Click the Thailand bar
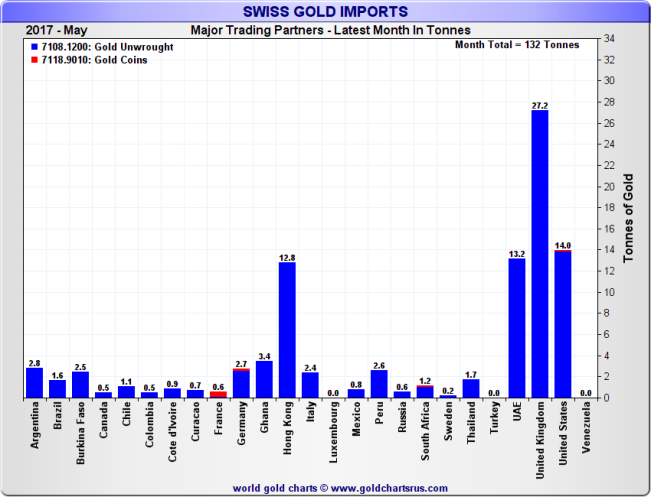Screen dimensions: 651x497 click(x=471, y=389)
